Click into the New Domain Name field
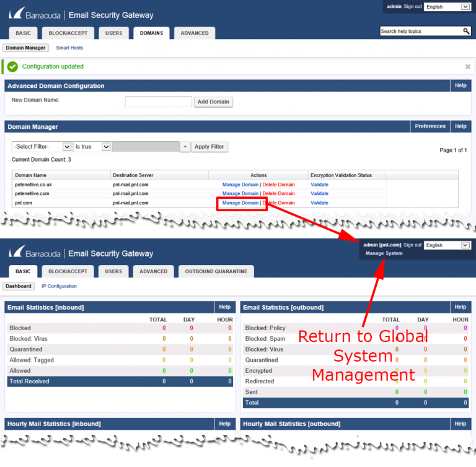476x467 pixels. 159,102
